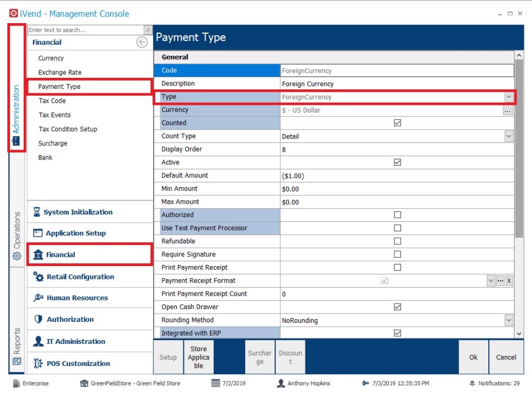This screenshot has height=398, width=532.
Task: Click the Cancel button
Action: [x=506, y=357]
